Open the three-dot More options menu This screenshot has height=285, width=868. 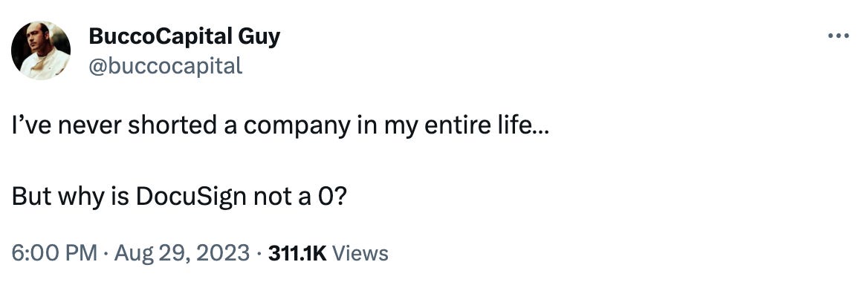[838, 36]
